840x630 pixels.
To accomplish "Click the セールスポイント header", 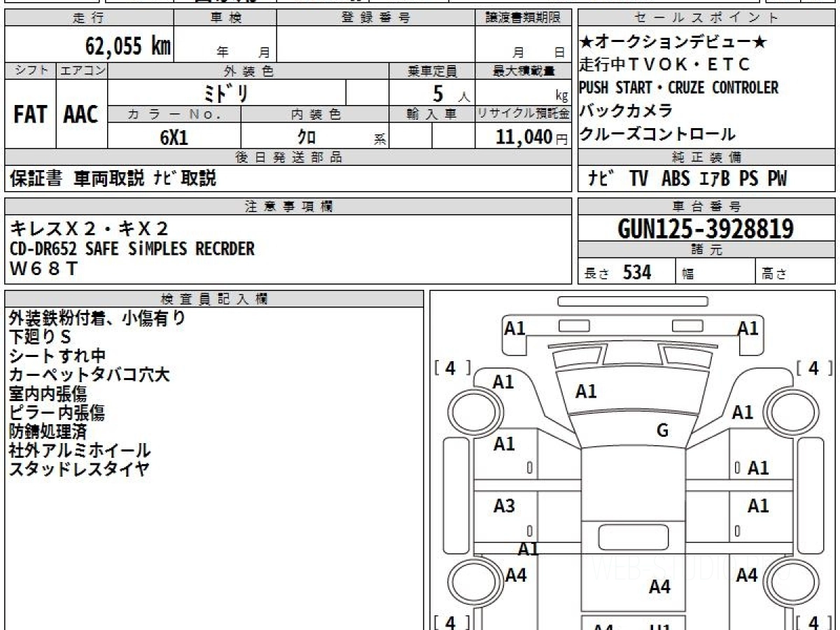I will (x=706, y=18).
